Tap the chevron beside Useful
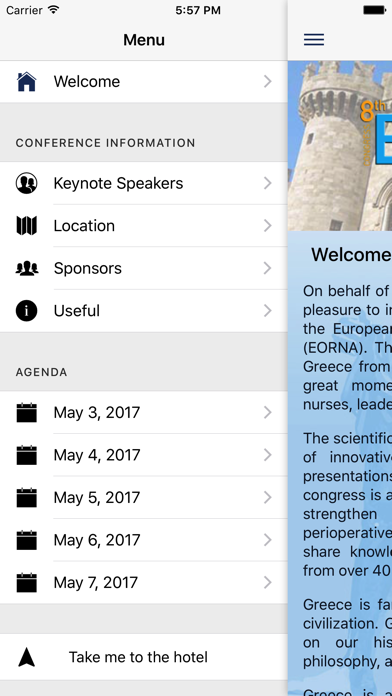Image resolution: width=392 pixels, height=696 pixels. click(267, 311)
